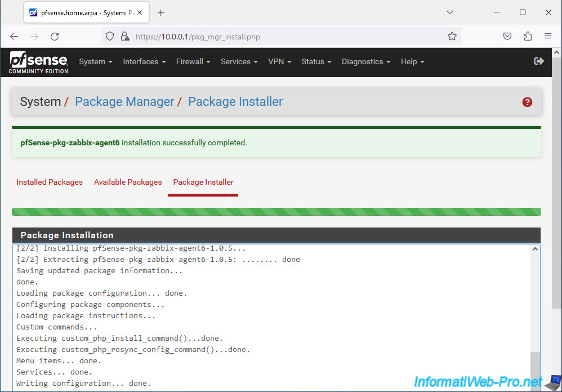This screenshot has height=392, width=562.
Task: Expand the Services menu
Action: [x=239, y=61]
